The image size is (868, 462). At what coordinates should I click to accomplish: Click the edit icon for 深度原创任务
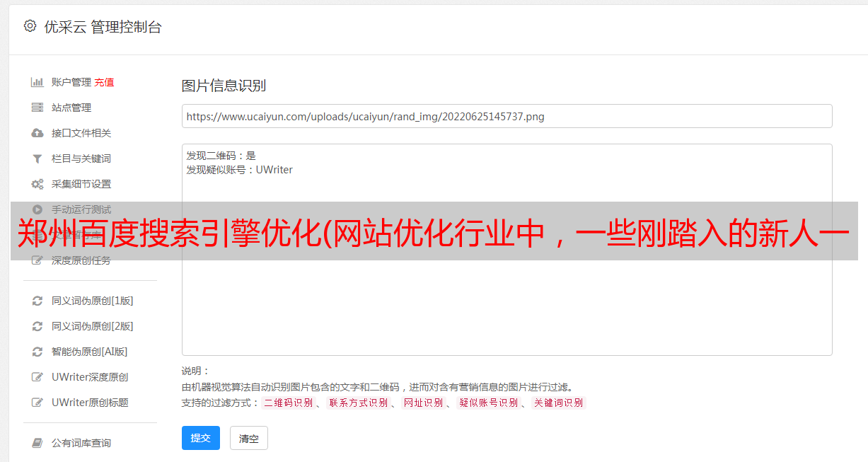[37, 260]
